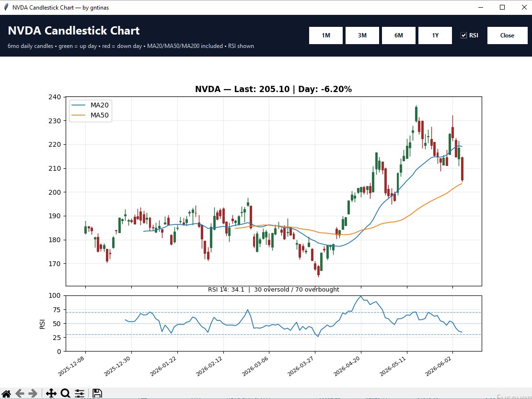Click the 200 price axis label
The height and width of the screenshot is (399, 532).
55,192
